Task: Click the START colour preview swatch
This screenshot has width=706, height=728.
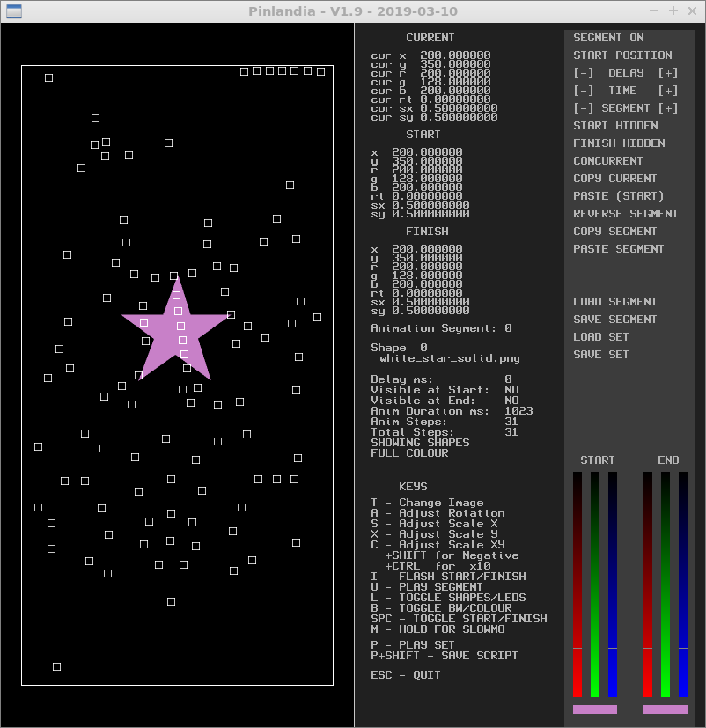Action: [595, 709]
